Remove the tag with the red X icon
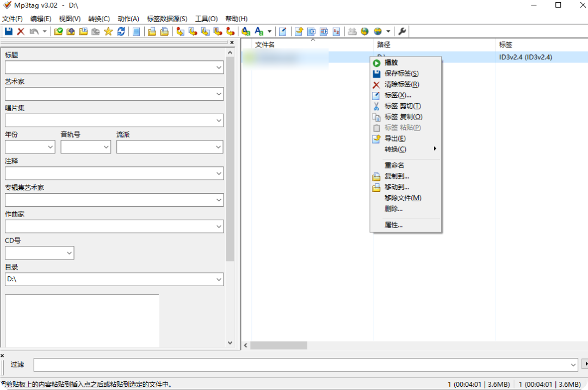The image size is (588, 390). [21, 31]
